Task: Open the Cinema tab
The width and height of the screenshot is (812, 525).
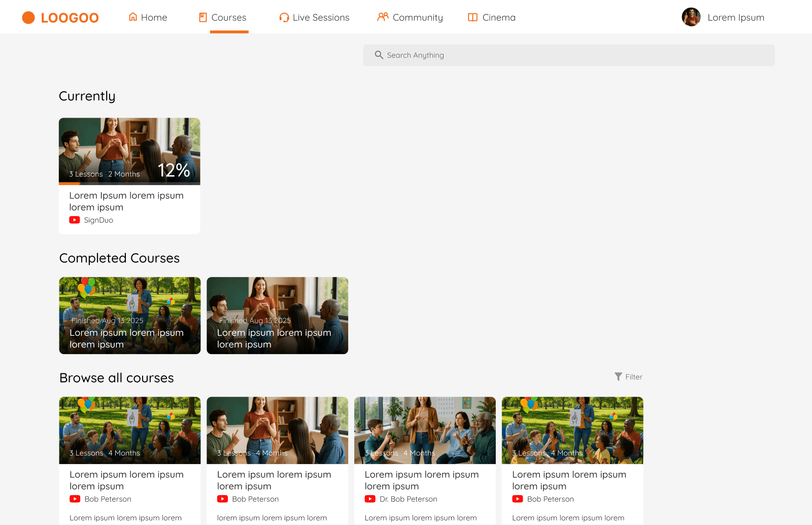Action: [491, 17]
